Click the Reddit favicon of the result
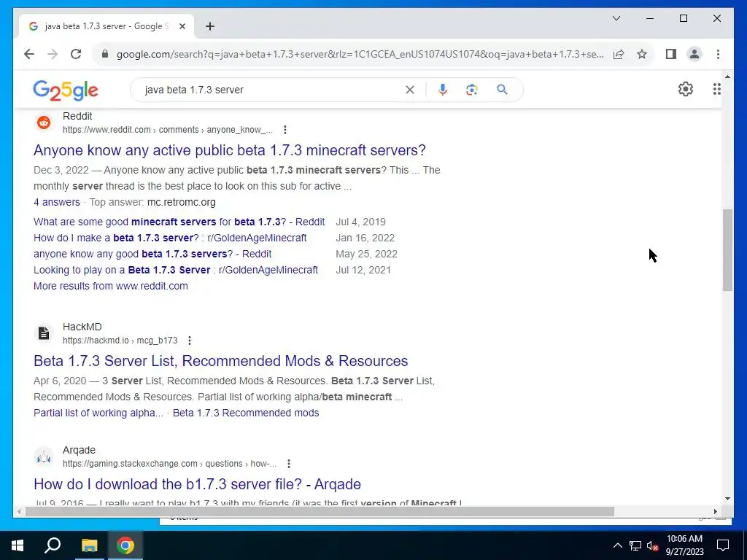The image size is (747, 560). point(44,122)
